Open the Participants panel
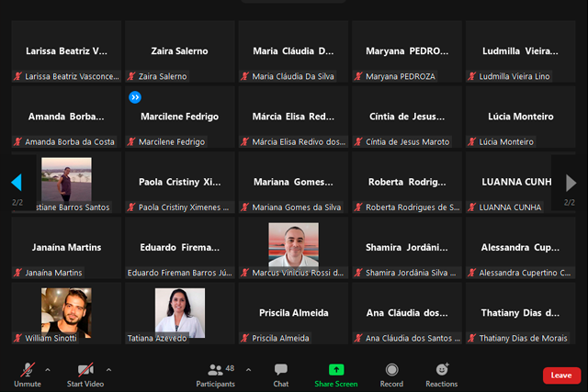Image resolution: width=588 pixels, height=392 pixels. point(216,372)
